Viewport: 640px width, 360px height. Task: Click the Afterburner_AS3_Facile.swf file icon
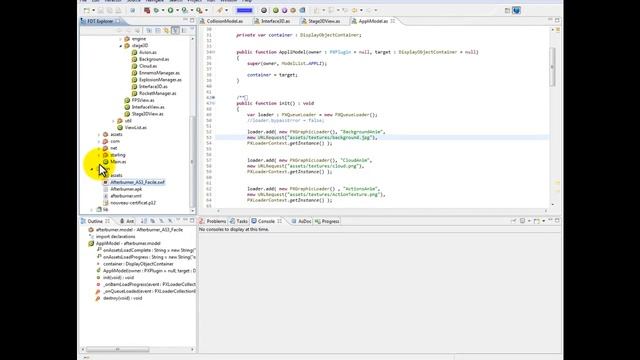click(106, 182)
